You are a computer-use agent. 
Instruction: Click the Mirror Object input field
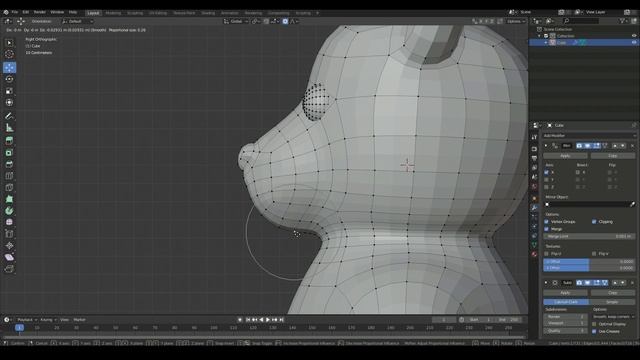pos(586,204)
